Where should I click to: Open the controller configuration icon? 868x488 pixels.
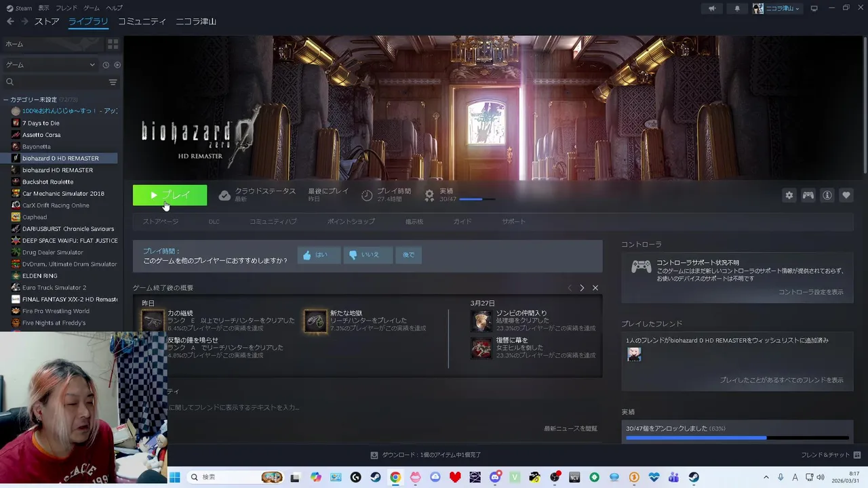tap(808, 195)
